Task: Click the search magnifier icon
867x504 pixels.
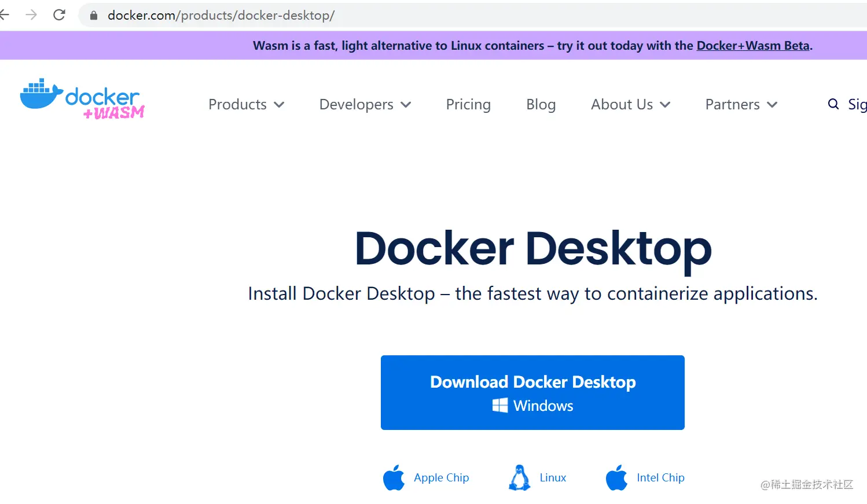Action: 833,104
